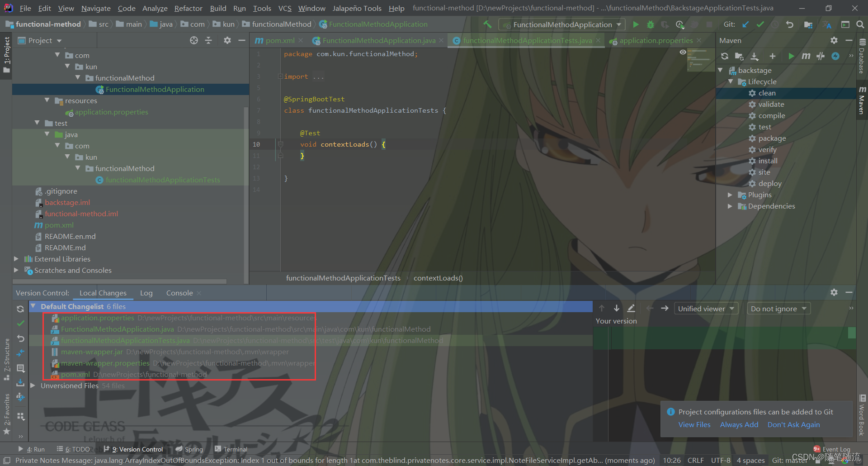Expand Dependencies node in Maven

730,206
